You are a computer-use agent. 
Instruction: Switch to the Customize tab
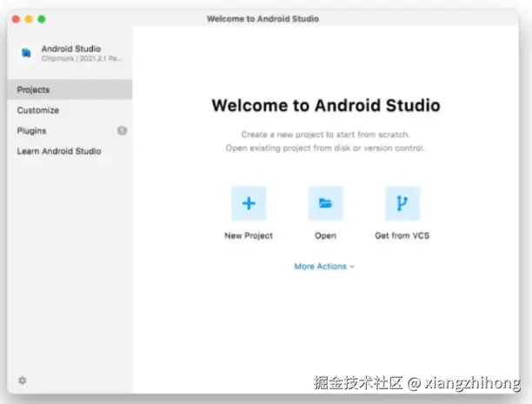click(70, 110)
